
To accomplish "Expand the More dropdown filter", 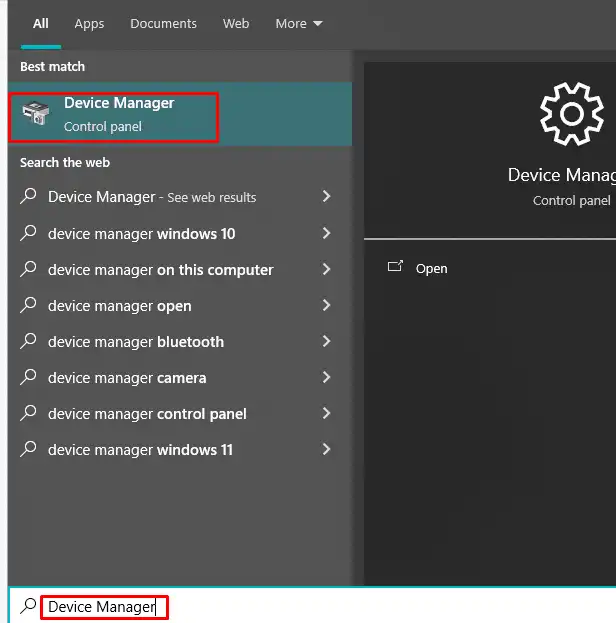I will [x=299, y=23].
